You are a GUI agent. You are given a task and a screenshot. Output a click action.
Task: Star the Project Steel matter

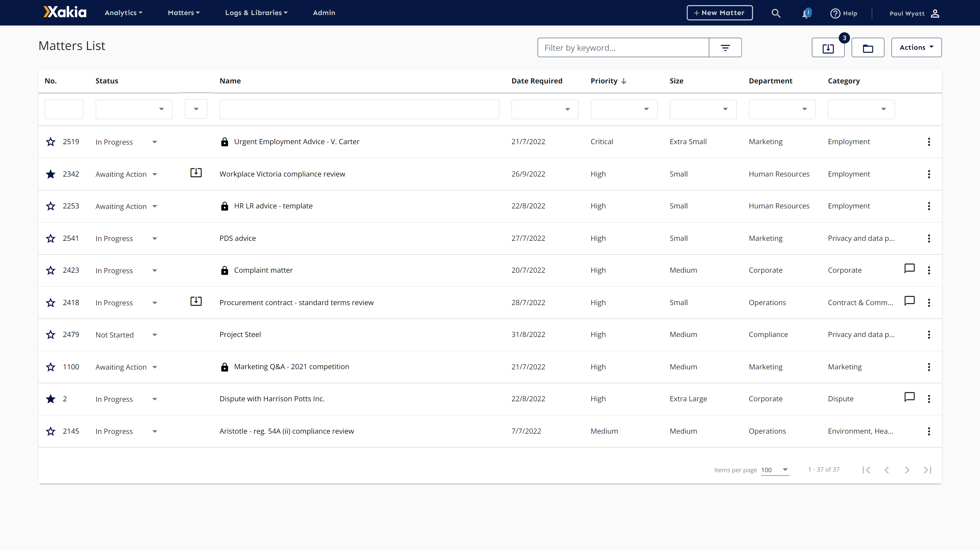[x=50, y=335]
